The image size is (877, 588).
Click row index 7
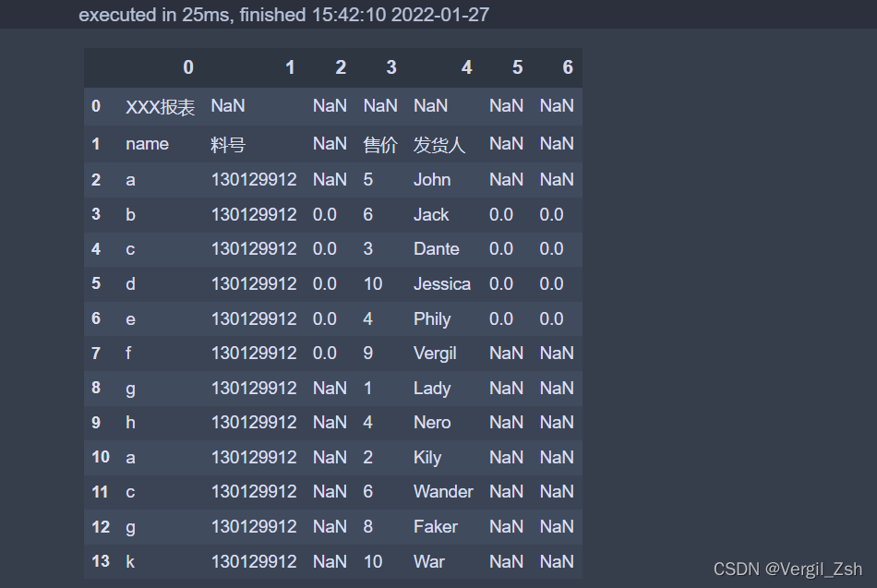[96, 354]
